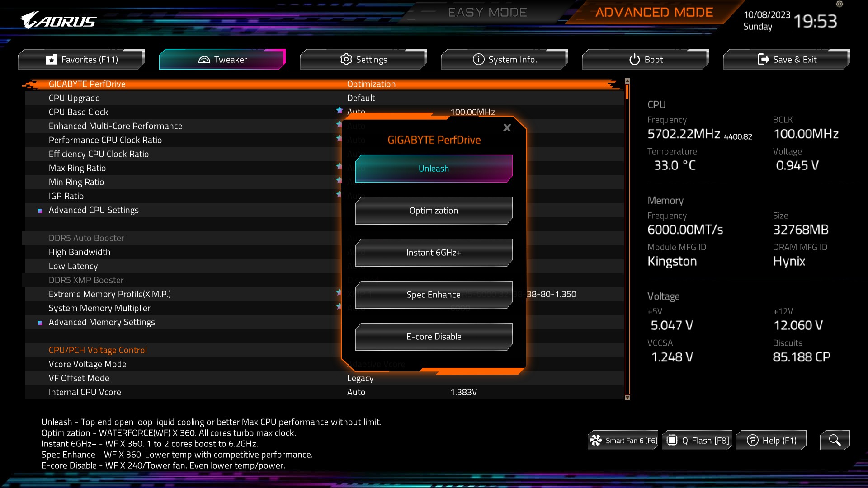Click the Smart Fan 6 fan icon

596,441
